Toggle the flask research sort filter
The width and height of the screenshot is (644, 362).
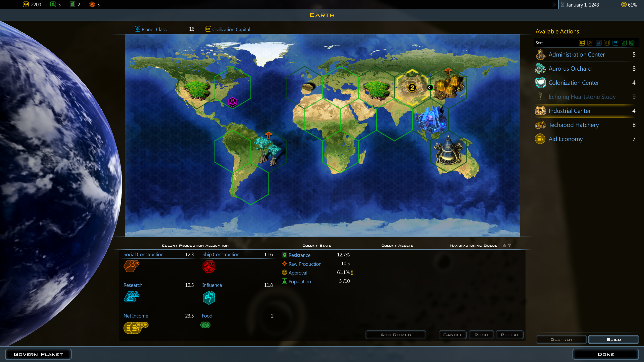coord(599,43)
